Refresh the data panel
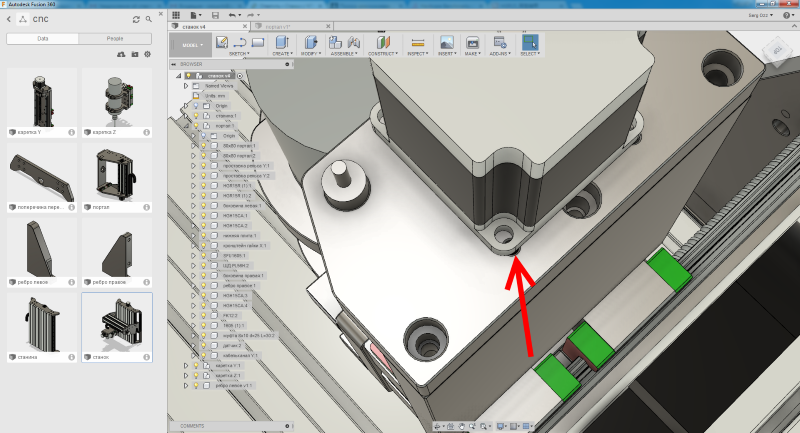This screenshot has height=433, width=800. point(136,19)
